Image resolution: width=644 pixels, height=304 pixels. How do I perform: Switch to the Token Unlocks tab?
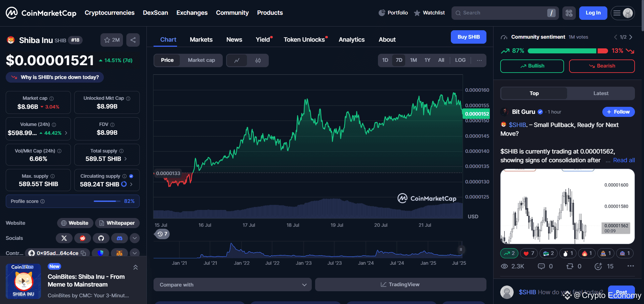[x=304, y=40]
